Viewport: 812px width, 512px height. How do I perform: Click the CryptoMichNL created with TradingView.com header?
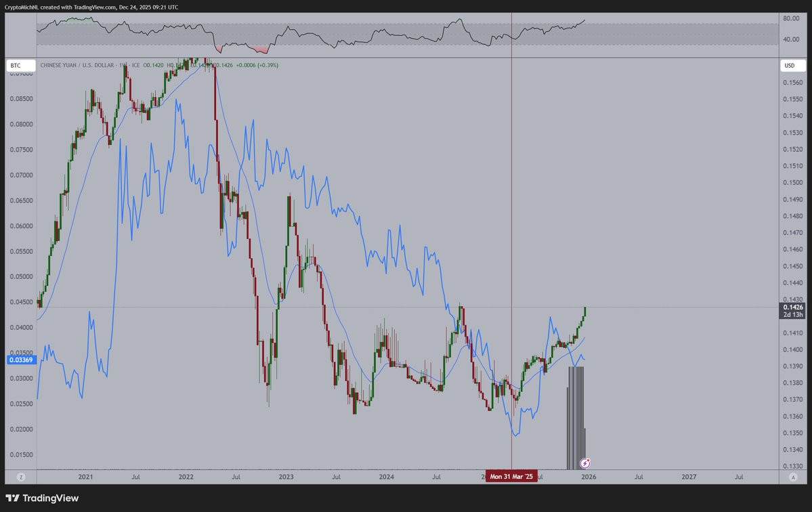[x=91, y=7]
